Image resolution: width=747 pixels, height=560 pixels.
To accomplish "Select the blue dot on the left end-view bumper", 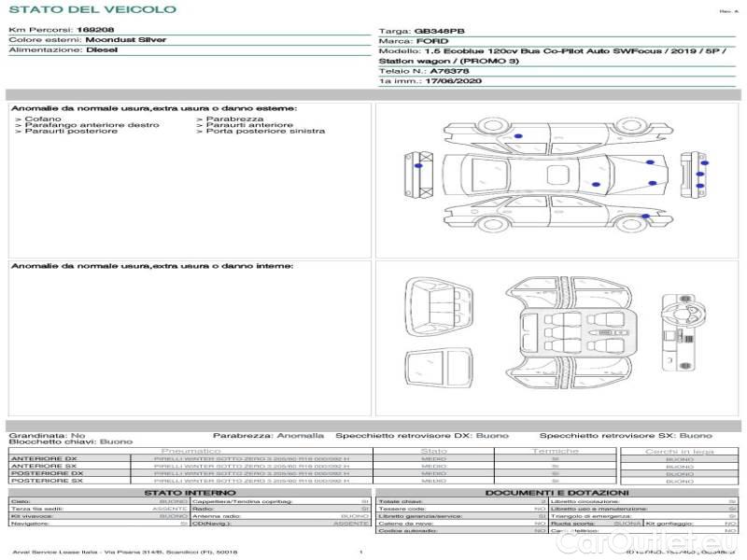I will pos(418,166).
